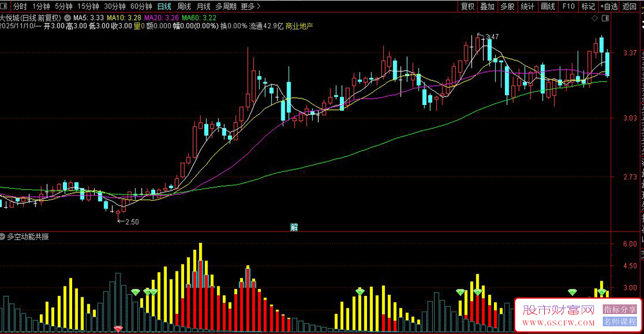The height and width of the screenshot is (334, 644).
Task: Open dropdown arrow beside 大悦城(日线.前复权)
Action: (x=68, y=18)
